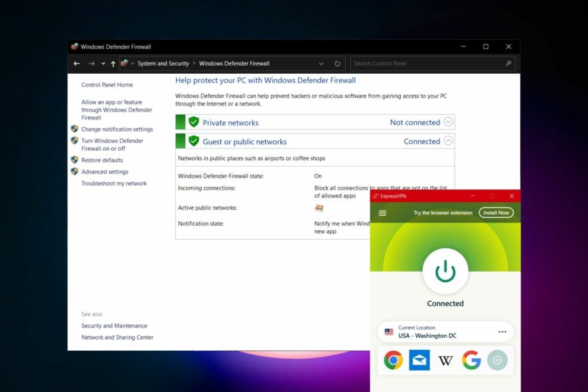Screen dimensions: 588x392
Task: Go up one level with the up arrow
Action: (113, 64)
